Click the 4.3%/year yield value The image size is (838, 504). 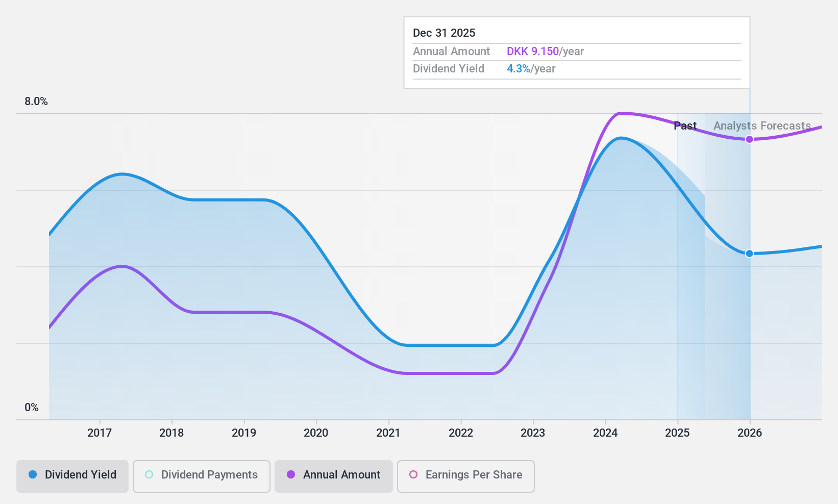(x=531, y=69)
